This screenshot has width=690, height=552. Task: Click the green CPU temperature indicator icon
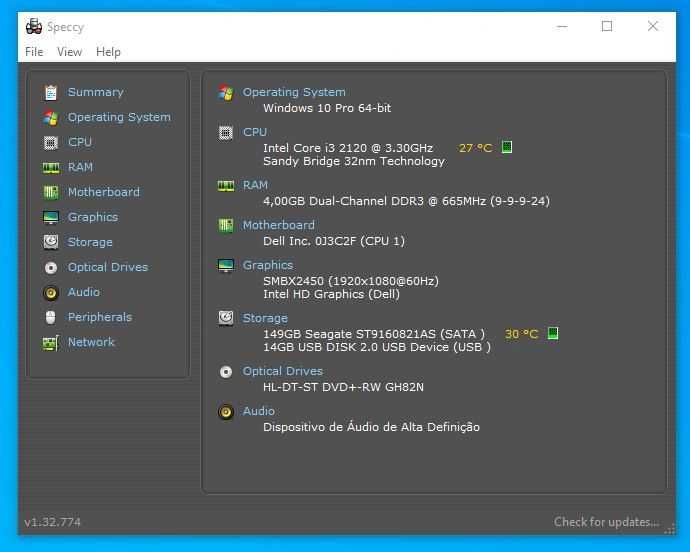coord(507,147)
